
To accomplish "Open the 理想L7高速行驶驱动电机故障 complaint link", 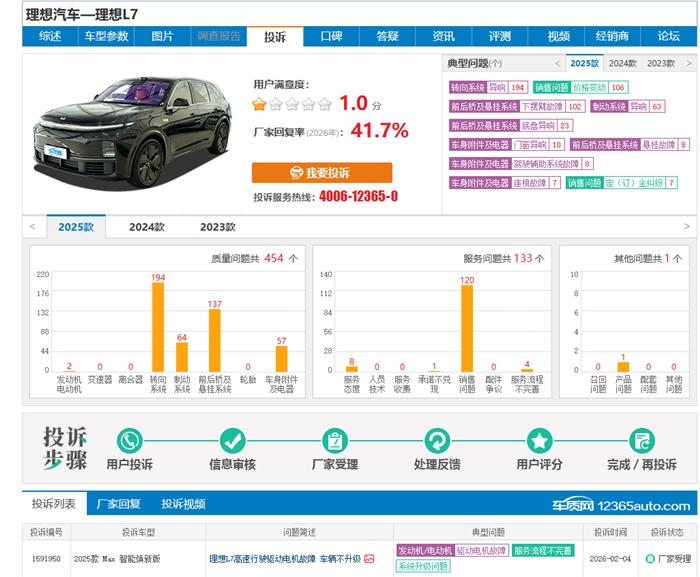I will point(262,559).
